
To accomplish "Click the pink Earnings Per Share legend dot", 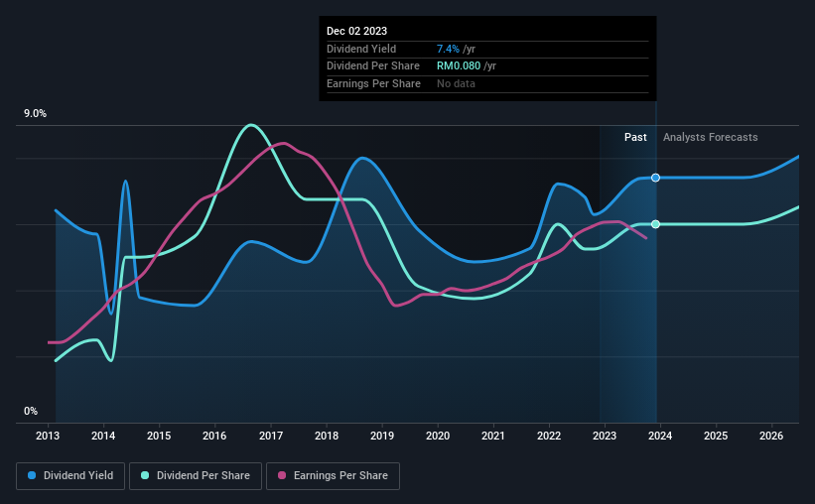I will 282,475.
